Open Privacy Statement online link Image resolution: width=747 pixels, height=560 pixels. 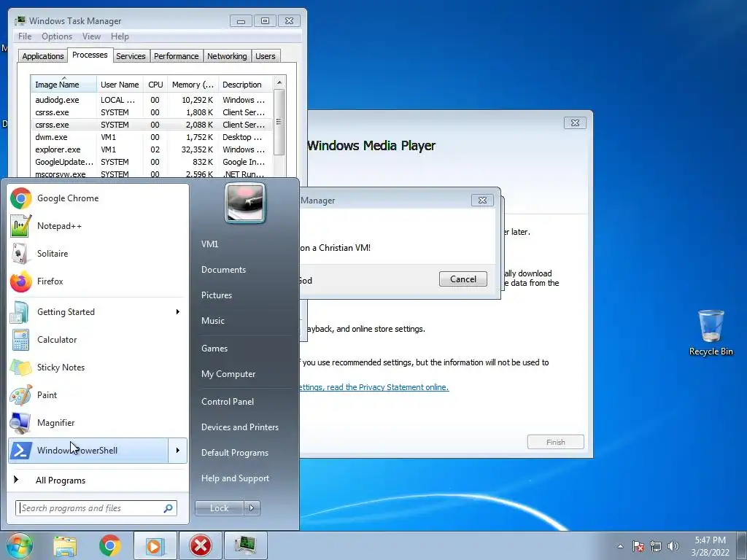click(374, 387)
